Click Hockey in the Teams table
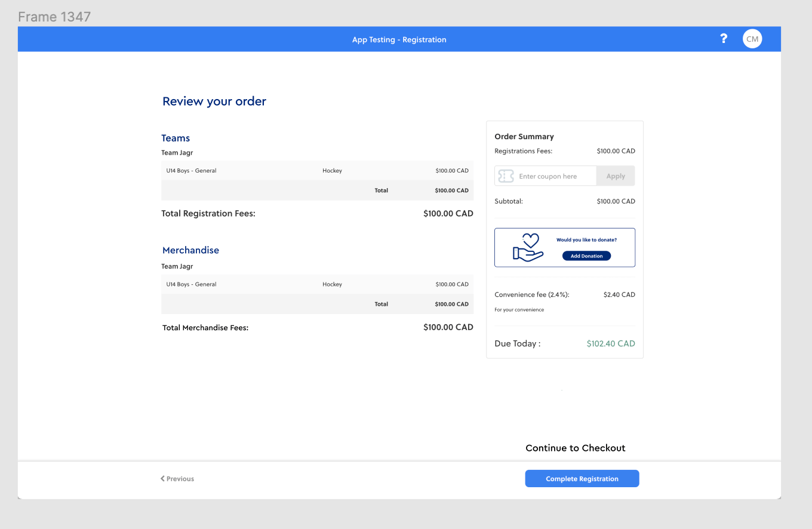Image resolution: width=812 pixels, height=529 pixels. coord(332,171)
